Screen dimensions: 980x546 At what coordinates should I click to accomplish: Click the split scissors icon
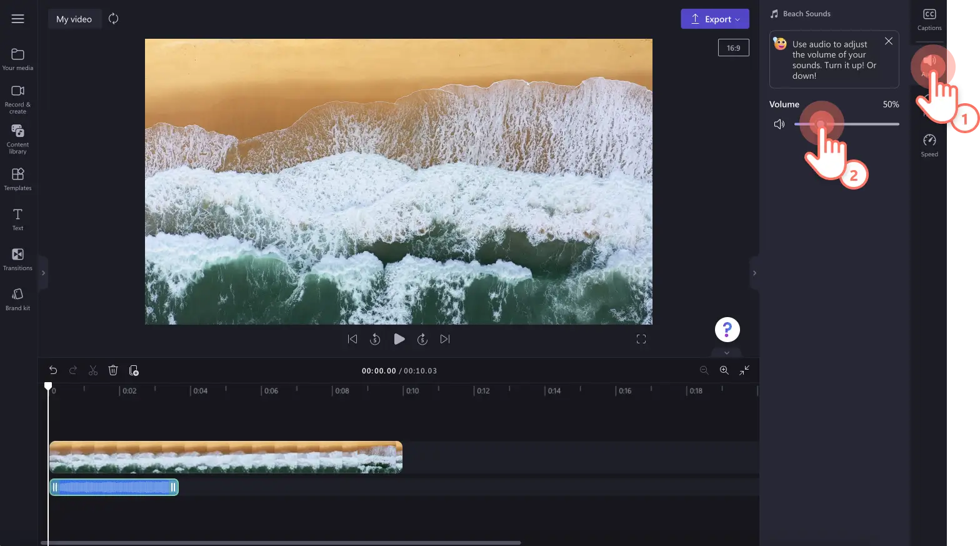[93, 370]
